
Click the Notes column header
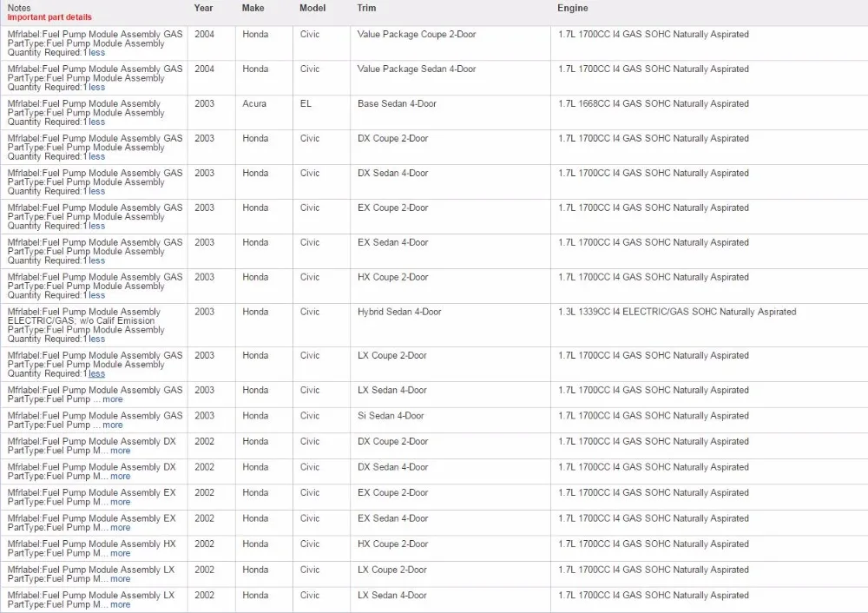19,8
